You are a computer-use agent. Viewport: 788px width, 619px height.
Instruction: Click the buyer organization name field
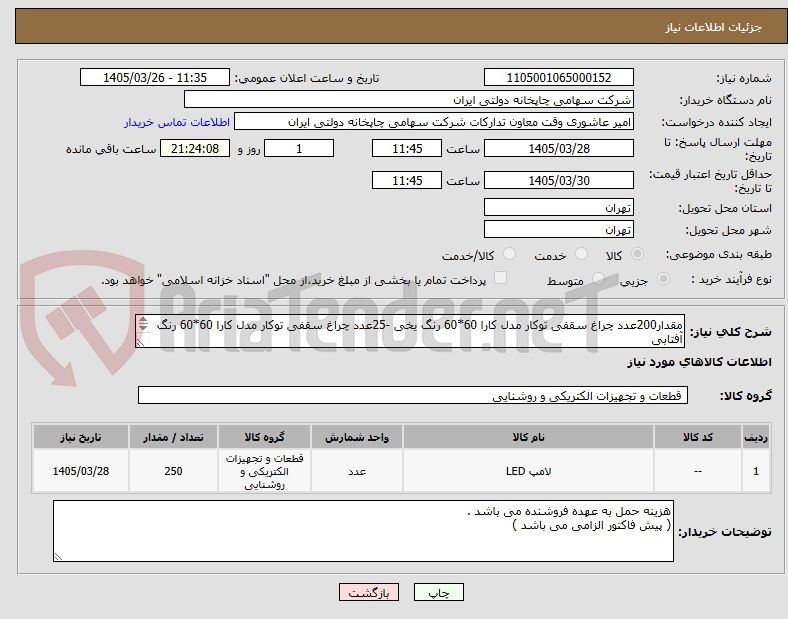tap(409, 99)
